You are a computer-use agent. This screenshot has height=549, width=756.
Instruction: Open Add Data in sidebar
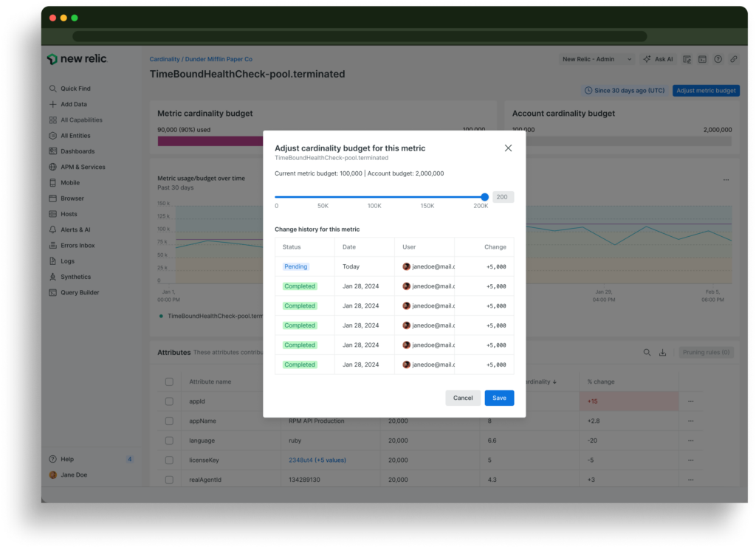(68, 104)
